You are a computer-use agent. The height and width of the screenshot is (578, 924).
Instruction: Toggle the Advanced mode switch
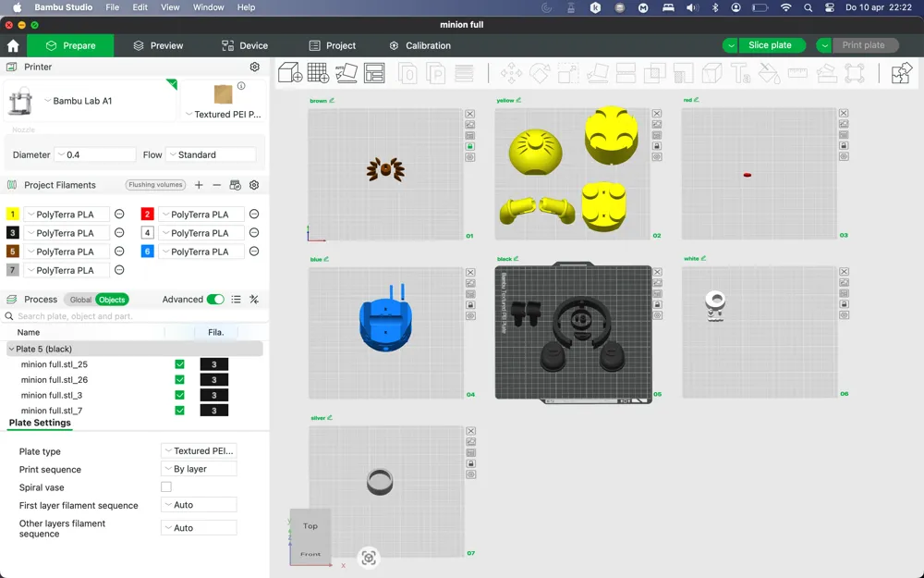(x=215, y=300)
